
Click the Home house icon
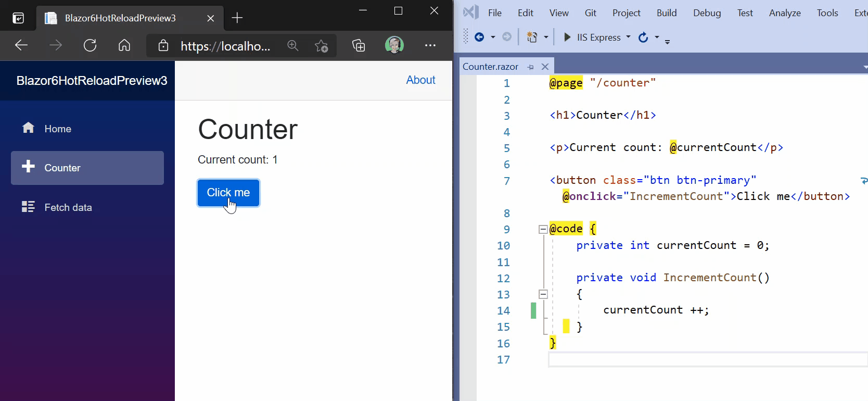(28, 128)
